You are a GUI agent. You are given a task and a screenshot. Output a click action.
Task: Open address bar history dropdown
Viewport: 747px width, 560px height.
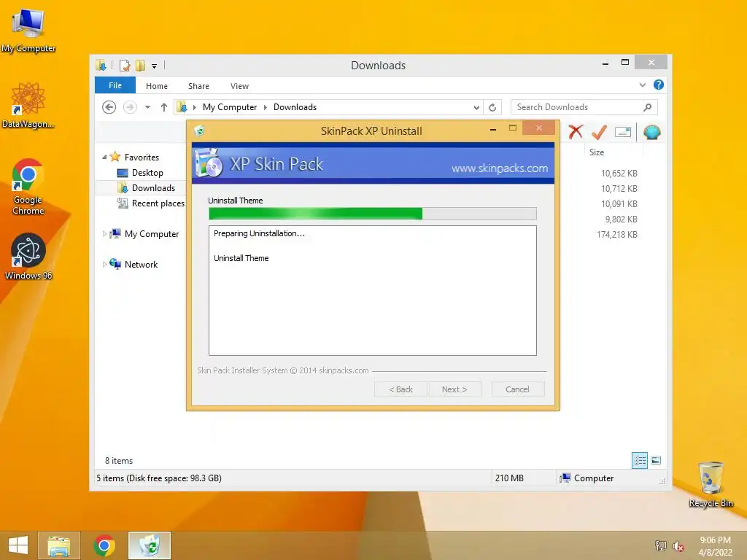point(476,108)
